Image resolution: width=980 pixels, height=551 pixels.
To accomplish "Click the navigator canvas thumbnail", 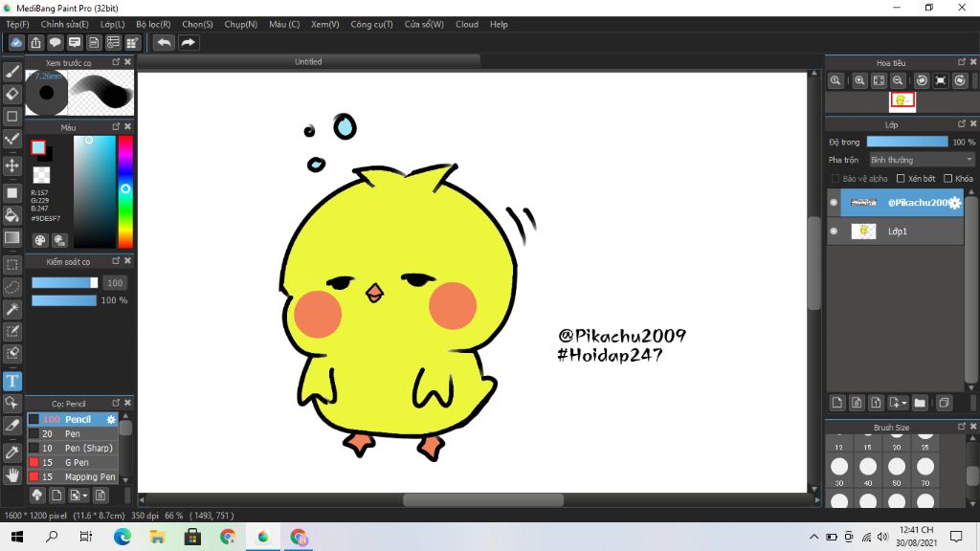I will [x=902, y=100].
